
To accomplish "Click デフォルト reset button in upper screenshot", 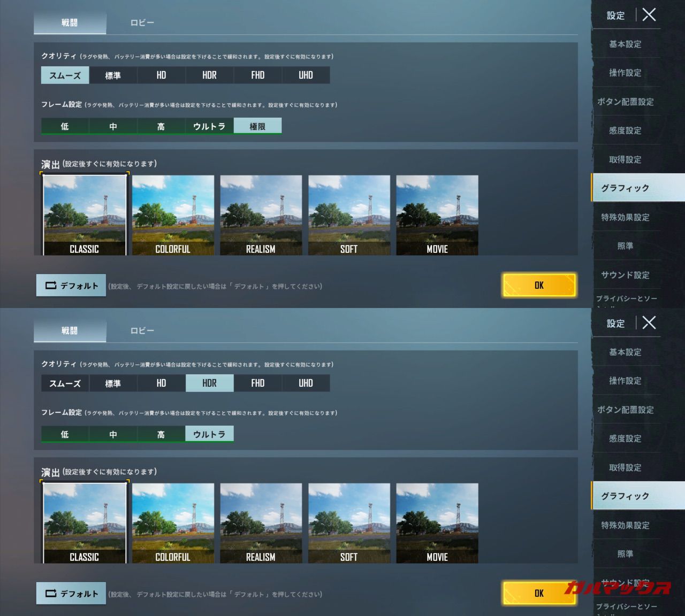I will 71,286.
